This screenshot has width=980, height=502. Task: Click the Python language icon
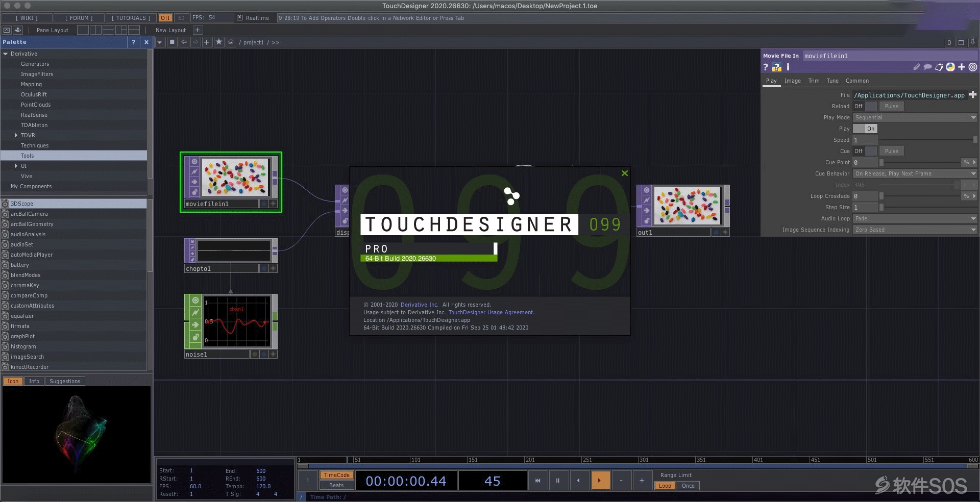pyautogui.click(x=950, y=67)
